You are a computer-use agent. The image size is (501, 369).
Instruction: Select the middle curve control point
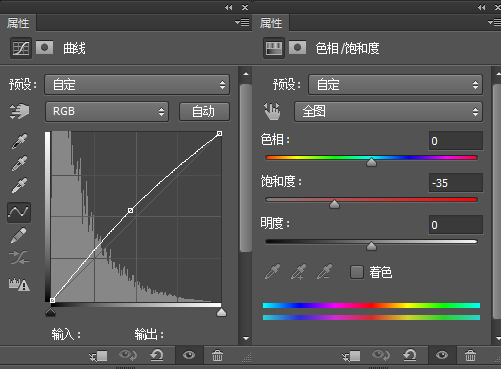click(x=131, y=210)
